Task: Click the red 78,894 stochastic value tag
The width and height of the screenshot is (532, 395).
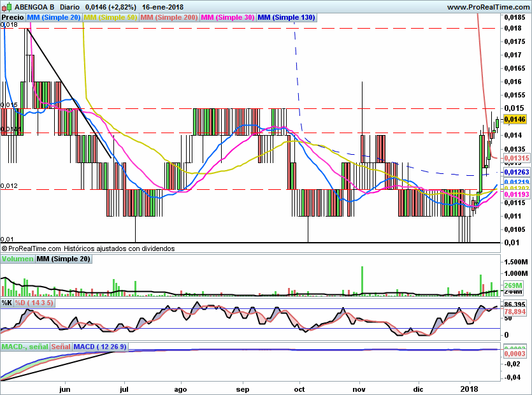Action: coord(515,312)
